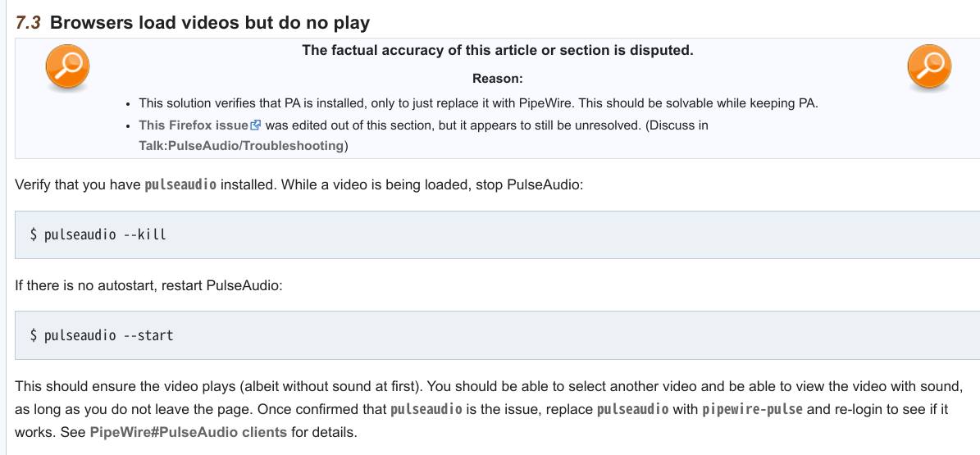This screenshot has height=455, width=980.
Task: Click the pulseaudio package link after "Verify that you have"
Action: coord(180,184)
